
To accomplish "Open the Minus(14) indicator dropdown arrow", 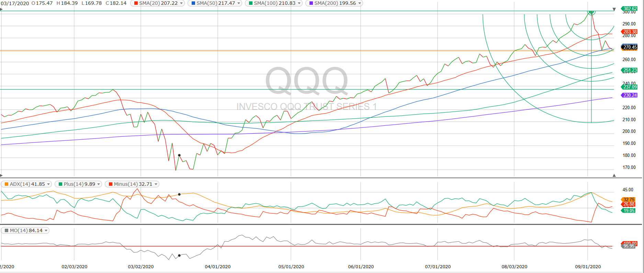I will point(156,184).
